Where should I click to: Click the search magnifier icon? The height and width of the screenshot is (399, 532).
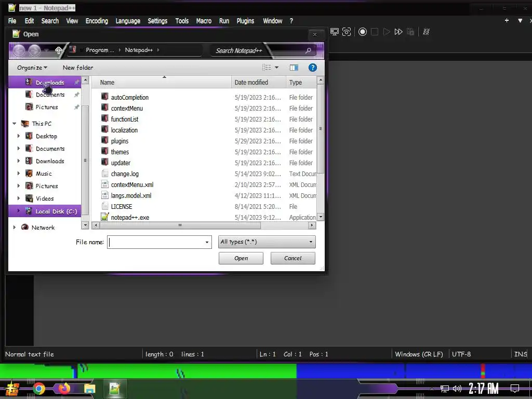pos(308,50)
